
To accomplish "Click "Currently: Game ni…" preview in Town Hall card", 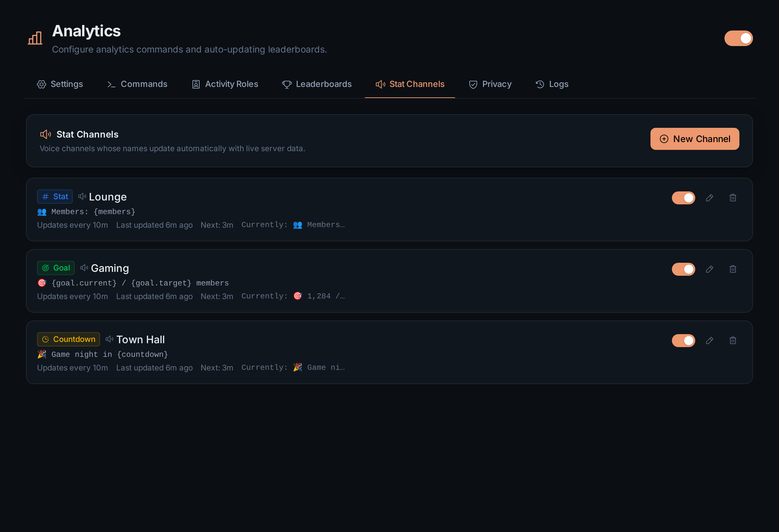I will [293, 368].
